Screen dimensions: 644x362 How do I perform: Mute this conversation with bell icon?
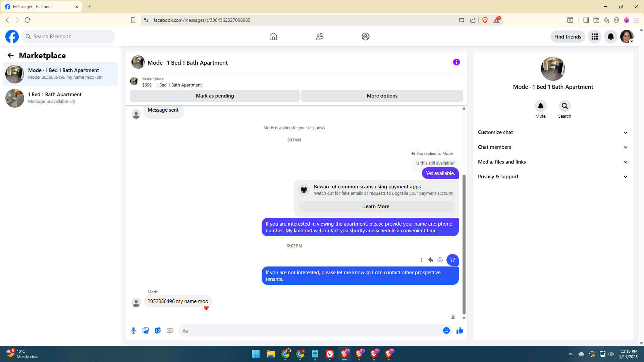pyautogui.click(x=540, y=106)
